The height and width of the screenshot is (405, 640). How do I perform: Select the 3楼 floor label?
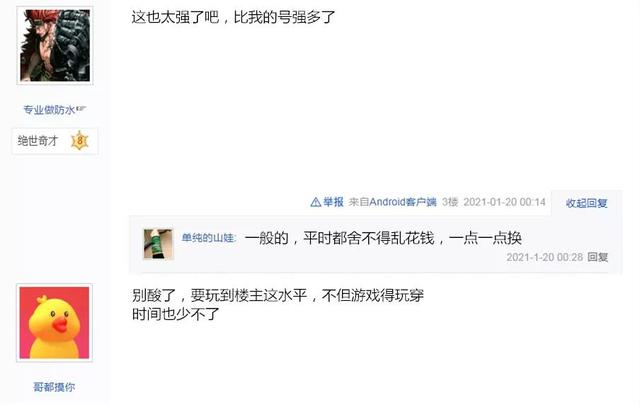point(450,202)
